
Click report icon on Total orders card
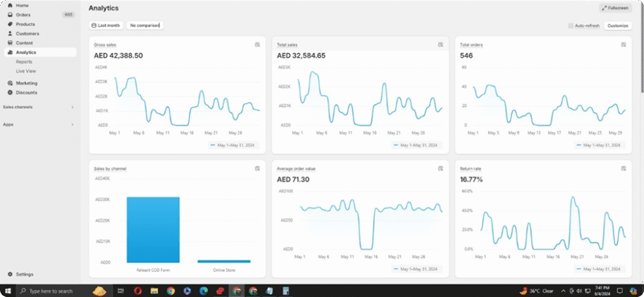(x=623, y=45)
